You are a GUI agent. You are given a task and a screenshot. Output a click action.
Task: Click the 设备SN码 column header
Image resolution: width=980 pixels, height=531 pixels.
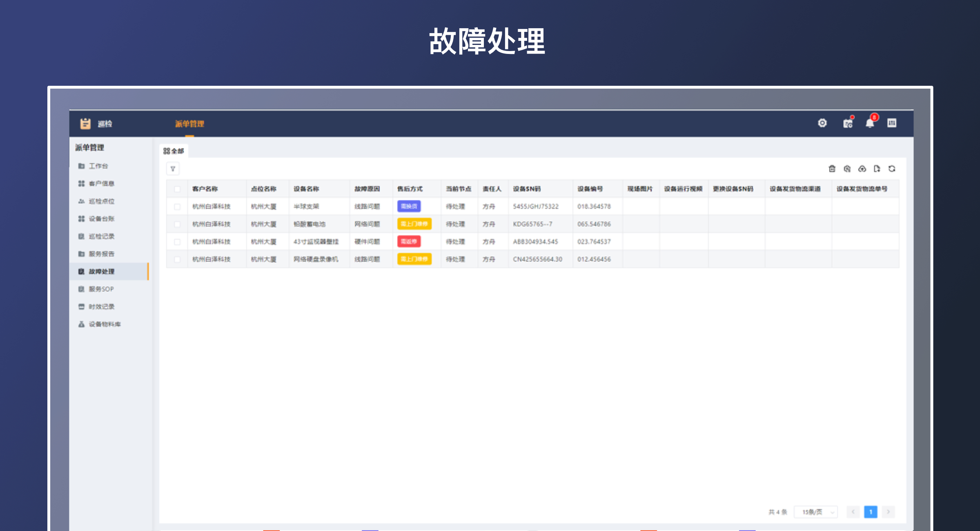[527, 189]
